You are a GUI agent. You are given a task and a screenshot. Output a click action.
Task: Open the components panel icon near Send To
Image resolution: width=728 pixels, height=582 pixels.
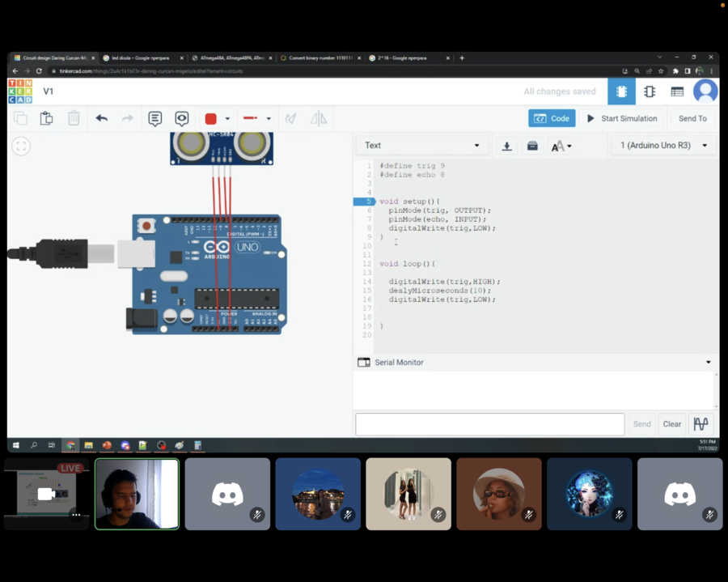coord(650,91)
